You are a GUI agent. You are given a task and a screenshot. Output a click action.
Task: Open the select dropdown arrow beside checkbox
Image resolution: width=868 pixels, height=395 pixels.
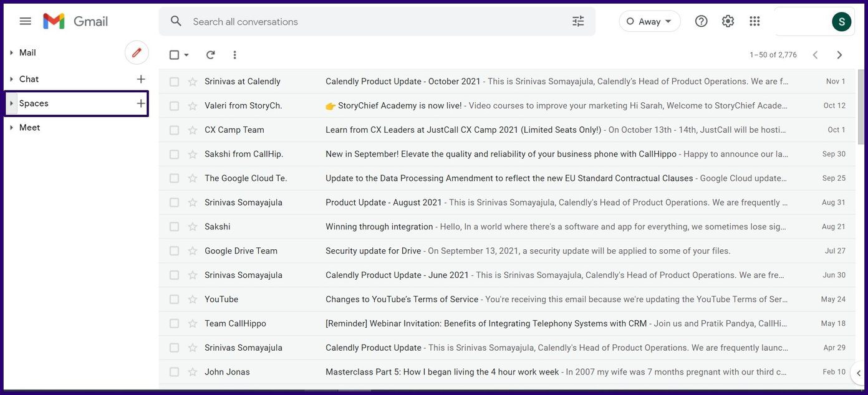[x=186, y=55]
